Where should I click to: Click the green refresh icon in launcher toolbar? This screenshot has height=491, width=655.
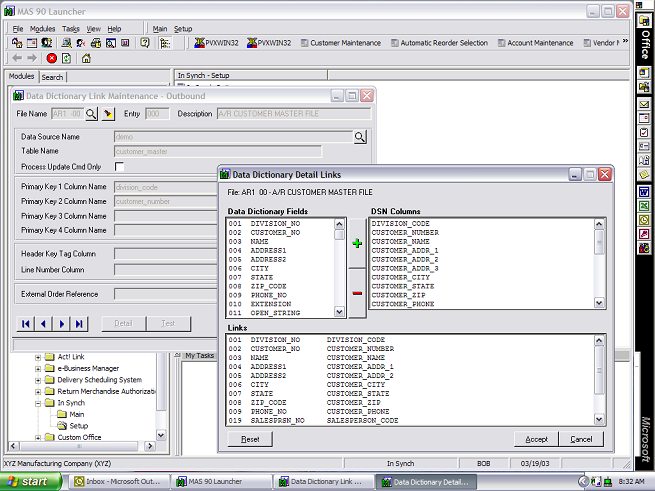66,58
